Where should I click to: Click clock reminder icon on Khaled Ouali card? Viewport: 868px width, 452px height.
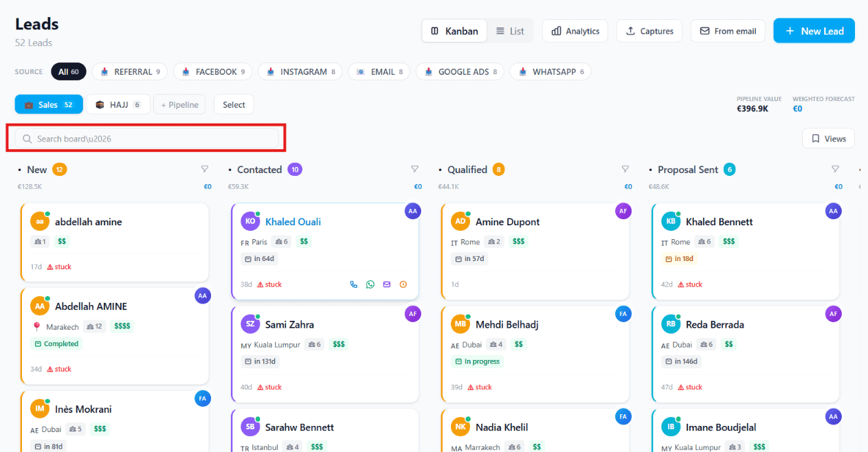click(x=403, y=284)
